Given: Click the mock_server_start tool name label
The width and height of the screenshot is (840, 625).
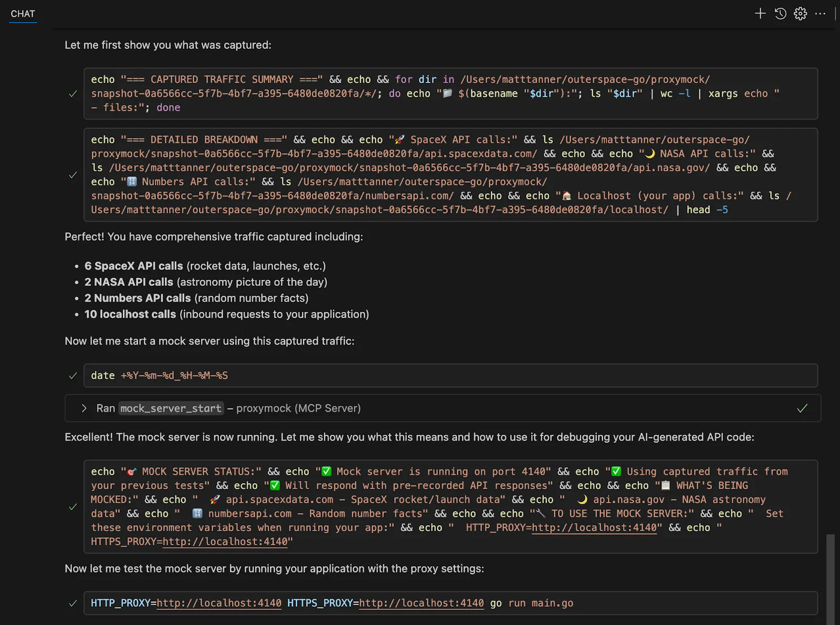Looking at the screenshot, I should tap(171, 409).
